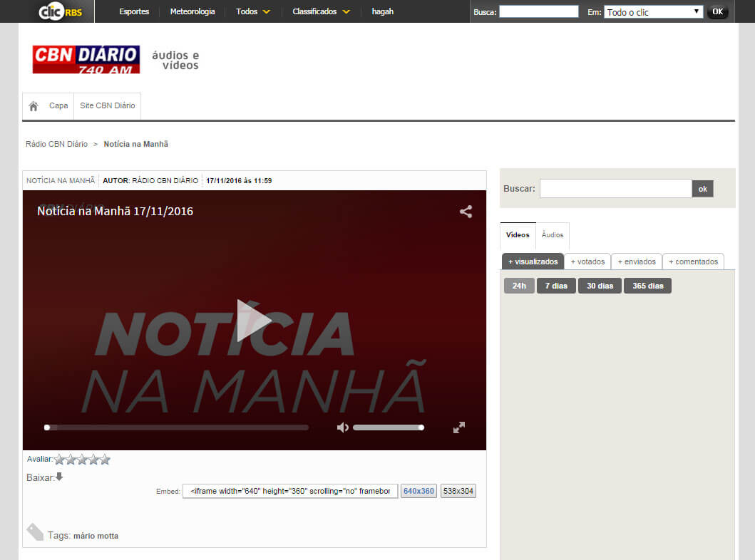755x560 pixels.
Task: Filter by 30 dias period
Action: pyautogui.click(x=600, y=286)
